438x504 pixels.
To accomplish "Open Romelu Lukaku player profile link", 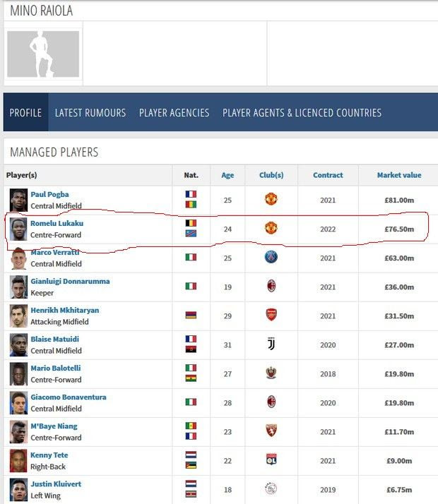I will (57, 223).
